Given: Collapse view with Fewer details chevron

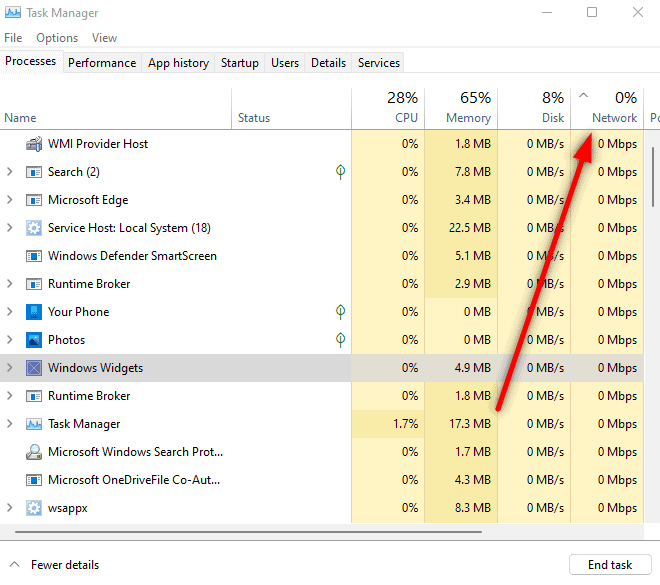Looking at the screenshot, I should [14, 564].
